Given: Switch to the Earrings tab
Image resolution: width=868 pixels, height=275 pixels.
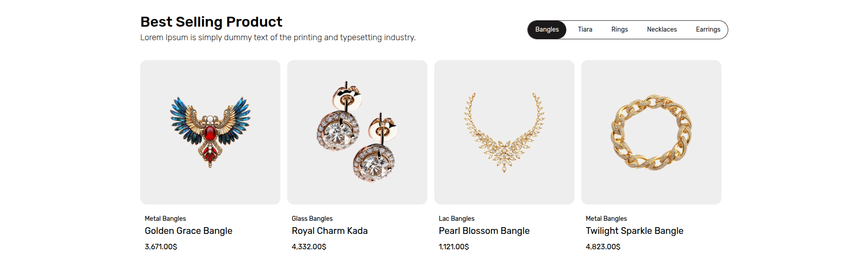Looking at the screenshot, I should tap(708, 30).
